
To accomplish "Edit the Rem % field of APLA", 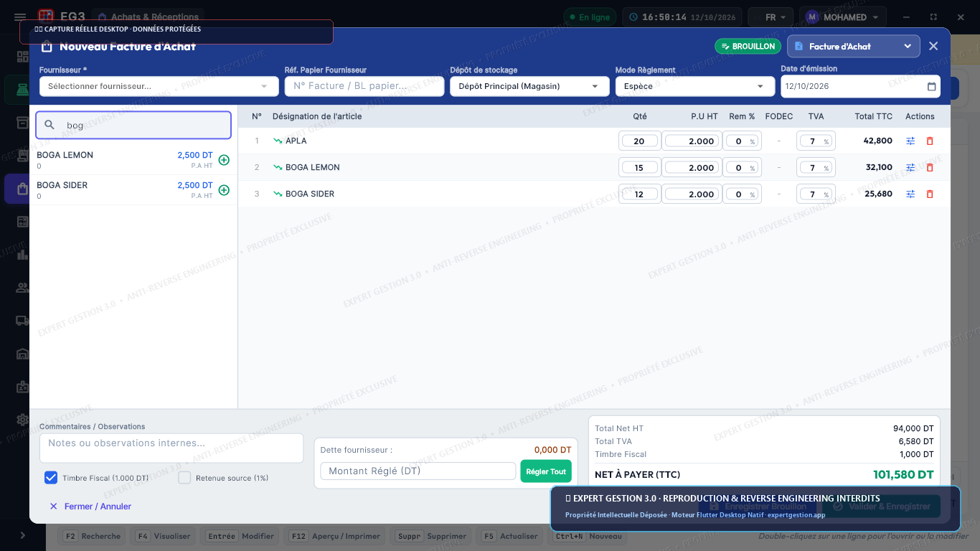I will (742, 141).
